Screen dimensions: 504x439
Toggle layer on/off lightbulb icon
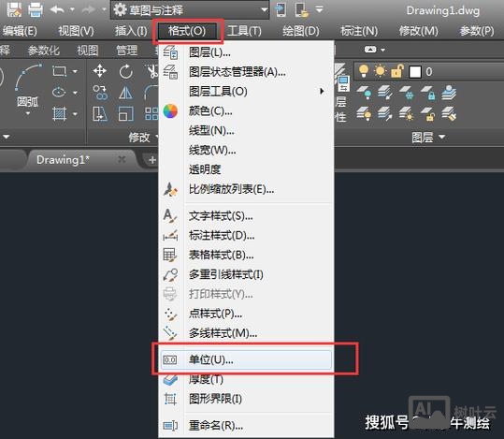click(x=364, y=71)
